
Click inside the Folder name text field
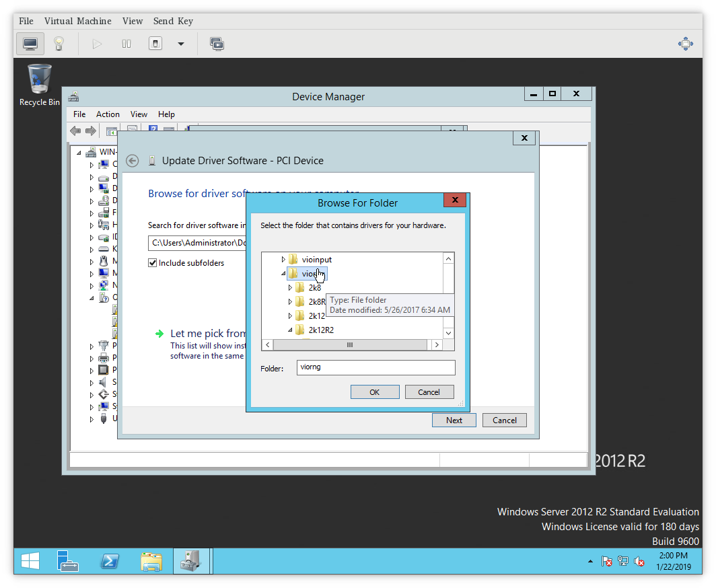tap(375, 368)
